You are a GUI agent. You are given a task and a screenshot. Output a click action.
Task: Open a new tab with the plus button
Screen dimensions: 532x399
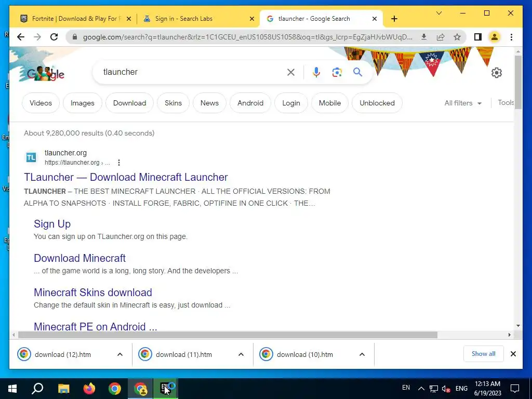coord(394,19)
